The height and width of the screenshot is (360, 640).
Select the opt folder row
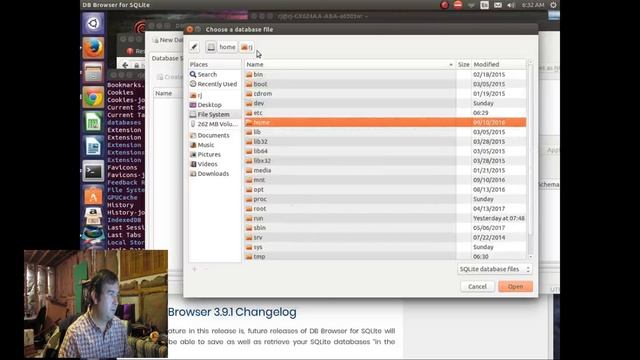pos(385,189)
